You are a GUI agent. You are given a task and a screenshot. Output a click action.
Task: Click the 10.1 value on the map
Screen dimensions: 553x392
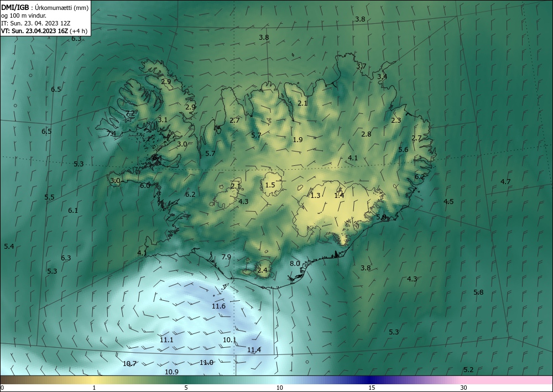[x=229, y=340]
